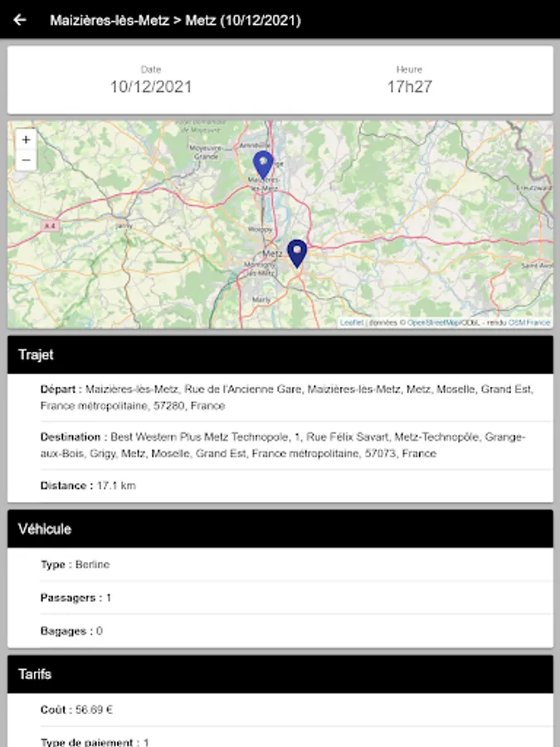Click the Metz city label on map
The height and width of the screenshot is (747, 560).
(272, 253)
